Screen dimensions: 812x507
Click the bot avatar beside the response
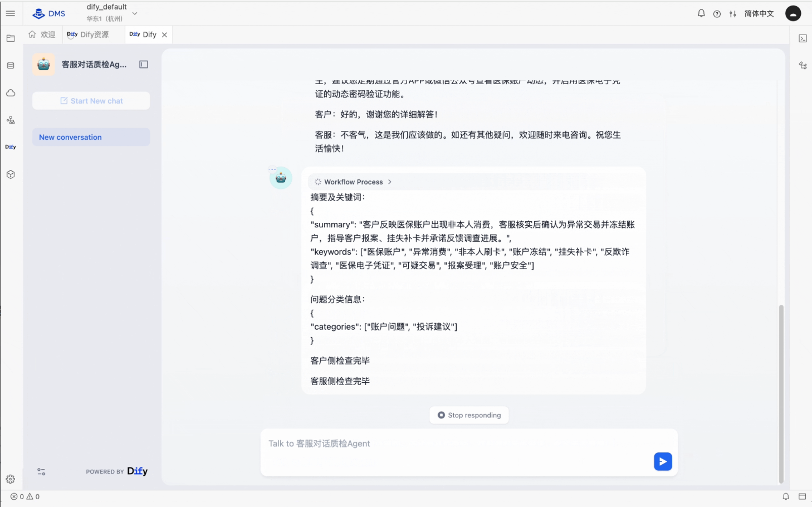pos(281,178)
